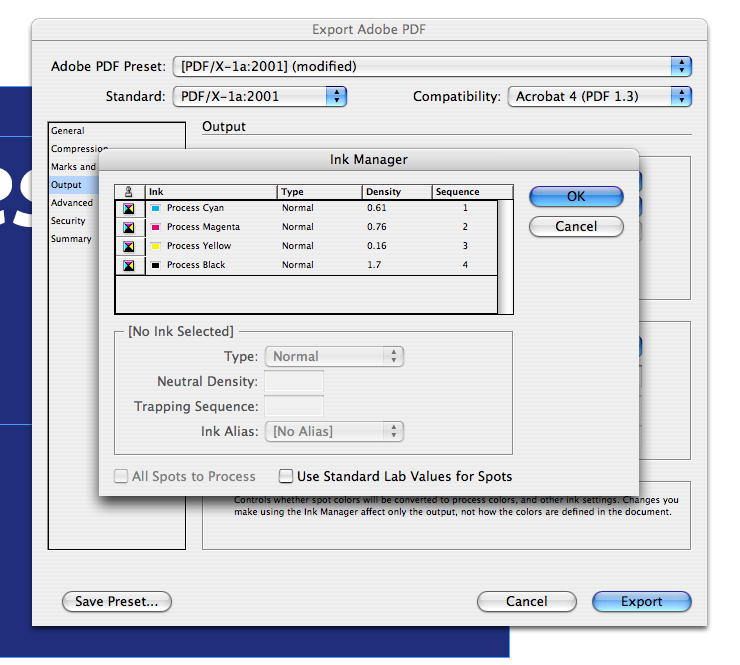
Task: Click the Neutral Density field
Action: pyautogui.click(x=294, y=381)
